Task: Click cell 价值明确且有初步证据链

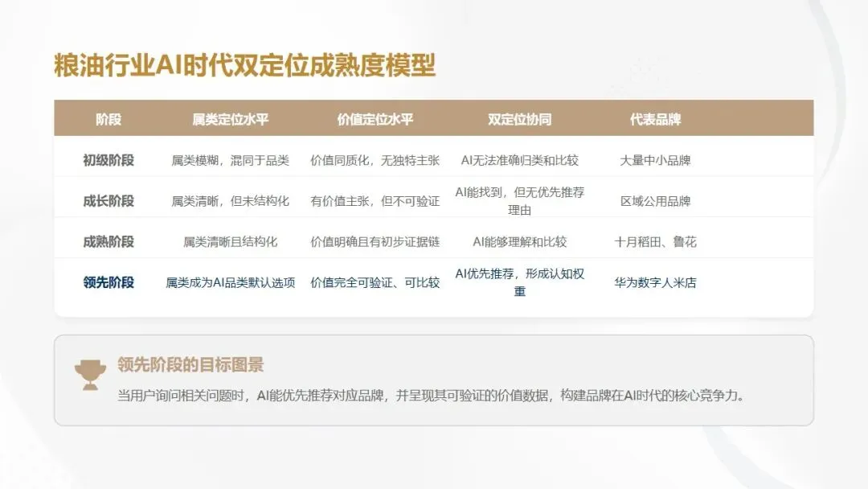Action: 375,241
